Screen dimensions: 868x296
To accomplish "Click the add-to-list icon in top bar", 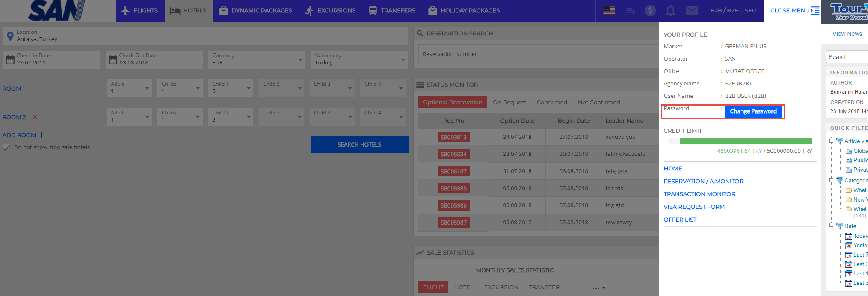I will pos(631,11).
